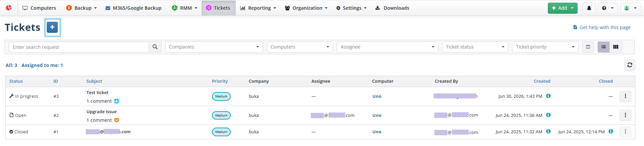Click the search request input field
This screenshot has height=146, width=644.
(79, 47)
